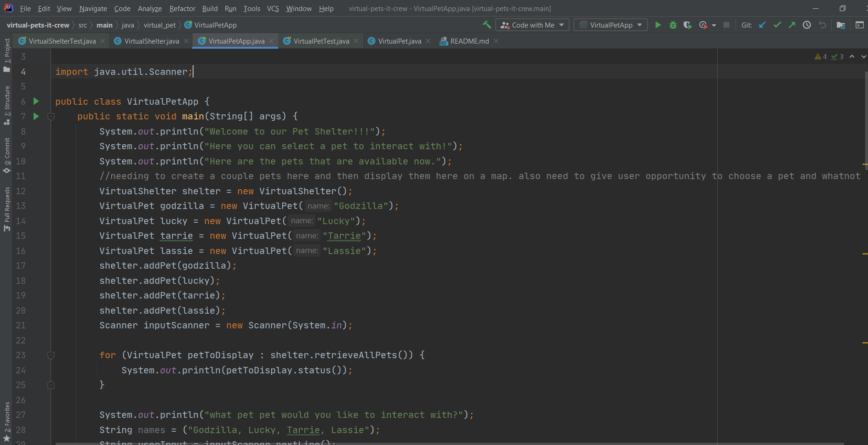Image resolution: width=868 pixels, height=445 pixels.
Task: Close the VirtualPetApp.java tab
Action: pyautogui.click(x=271, y=41)
